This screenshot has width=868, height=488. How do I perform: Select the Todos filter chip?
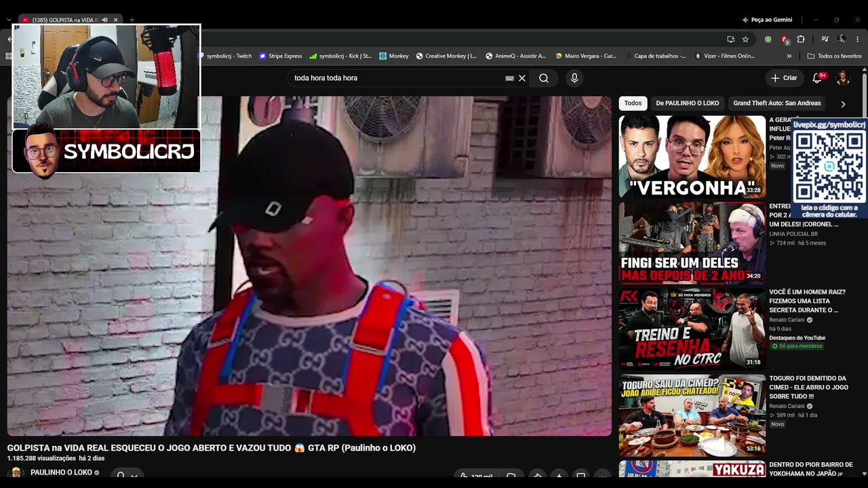633,104
